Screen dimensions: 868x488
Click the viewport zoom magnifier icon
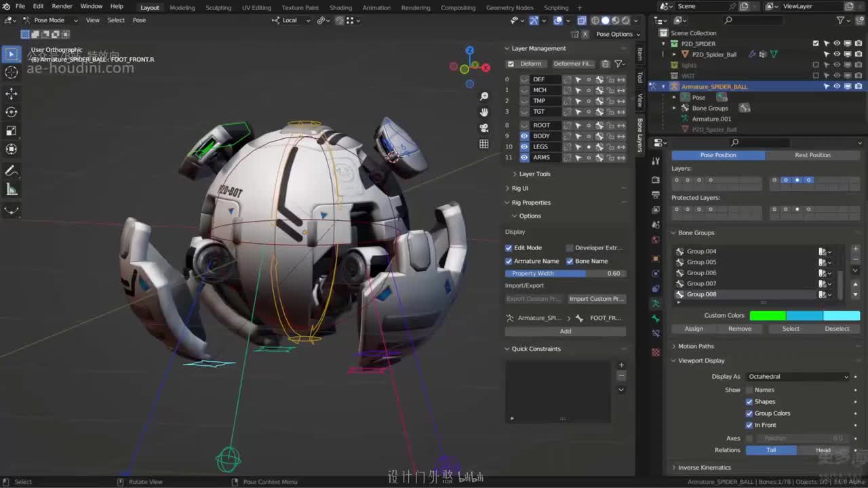484,97
